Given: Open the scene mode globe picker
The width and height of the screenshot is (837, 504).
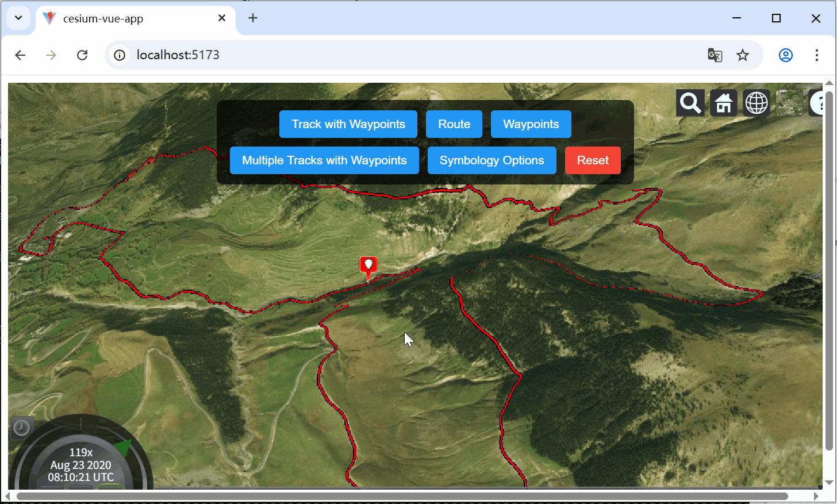Looking at the screenshot, I should [x=757, y=103].
